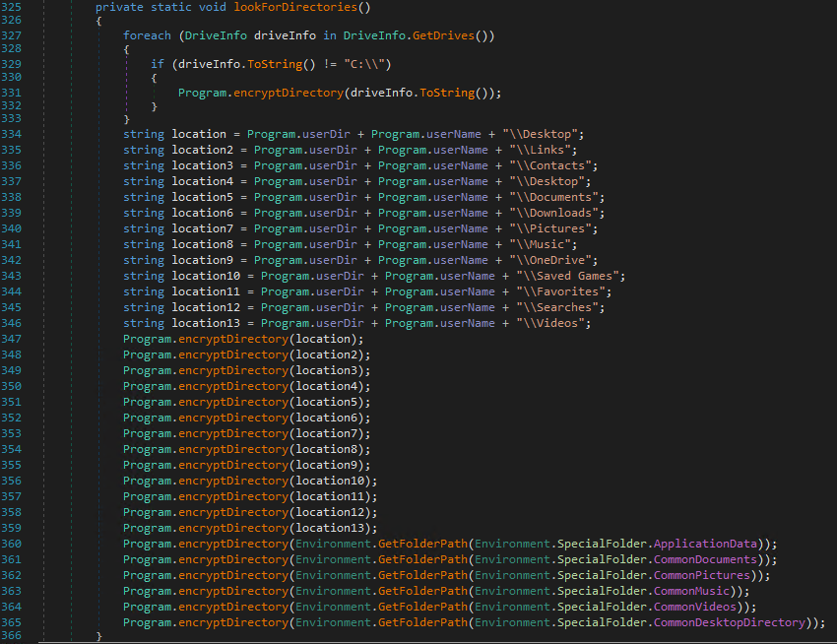Click the "C:\\" string literal

[364, 64]
